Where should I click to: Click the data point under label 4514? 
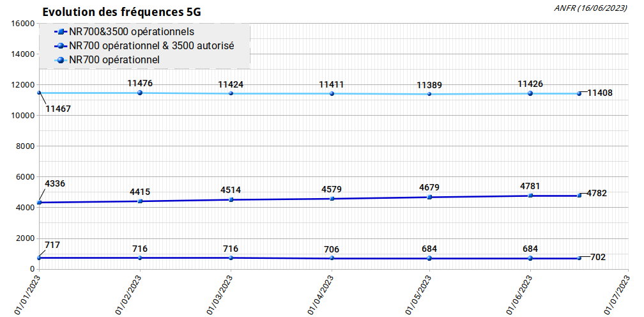pyautogui.click(x=231, y=199)
